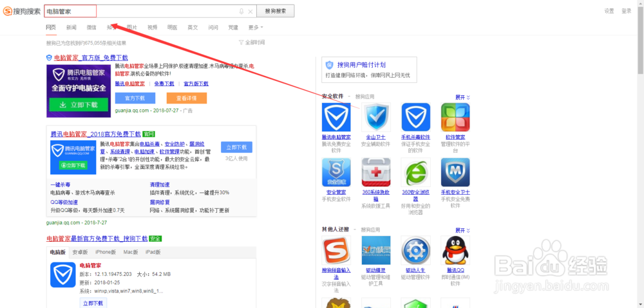
Task: Open the 腾讯电脑管家 app icon in 安全软件
Action: [x=336, y=117]
